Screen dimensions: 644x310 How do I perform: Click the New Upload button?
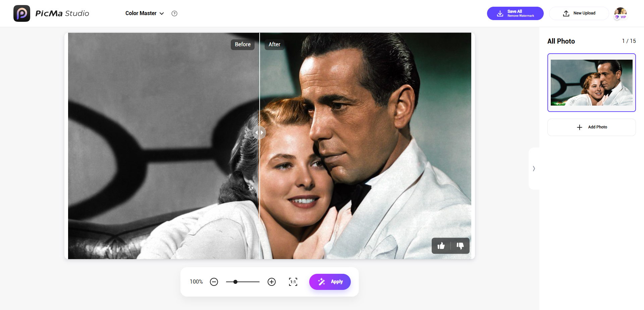579,13
